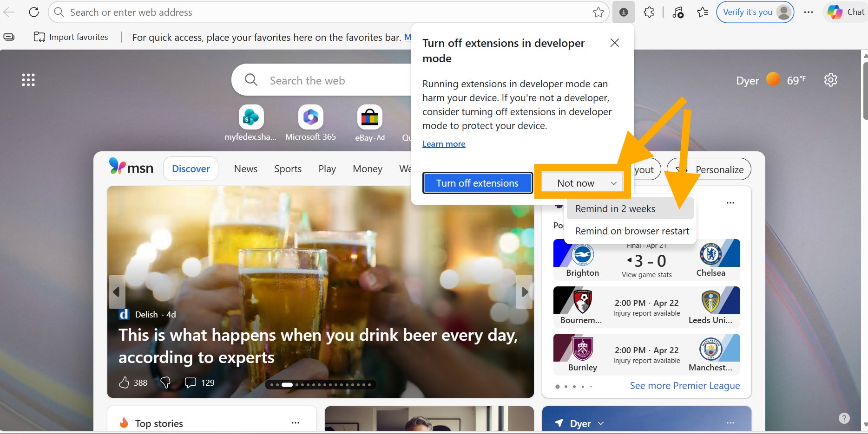
Task: Click the back arrow in the browser toolbar
Action: tap(9, 12)
